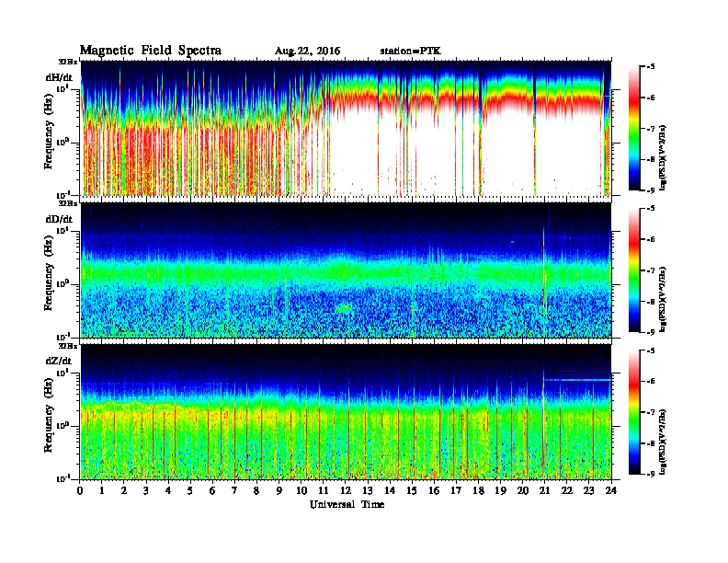Click the hour 19 tick label
The width and height of the screenshot is (728, 563).
(500, 491)
